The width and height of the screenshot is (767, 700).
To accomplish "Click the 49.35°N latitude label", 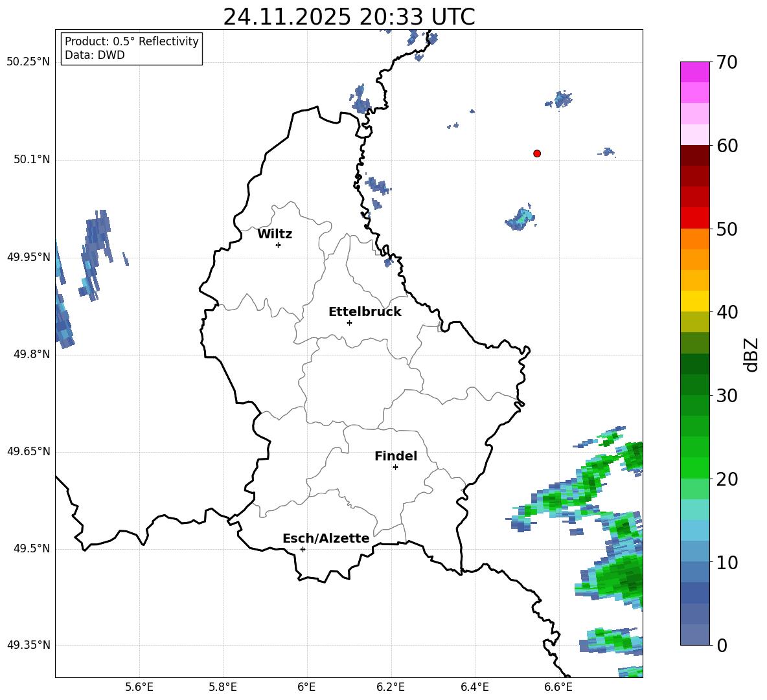I will coord(29,645).
